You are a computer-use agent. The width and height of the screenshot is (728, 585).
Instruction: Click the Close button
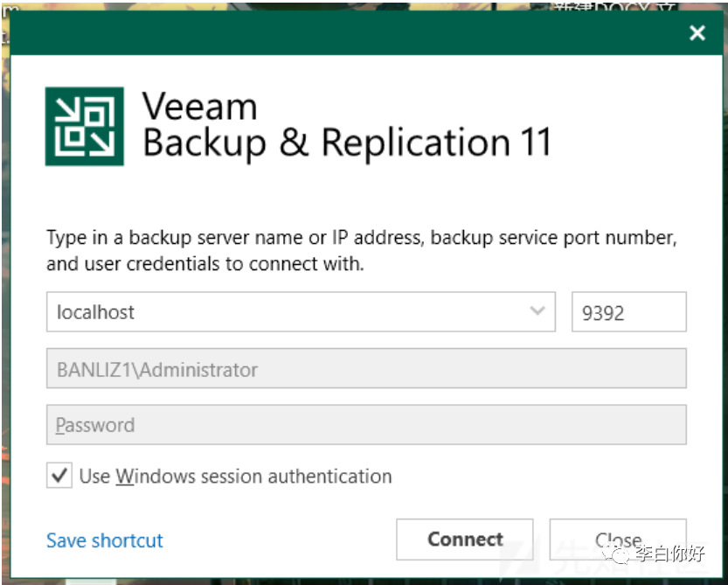click(x=618, y=540)
